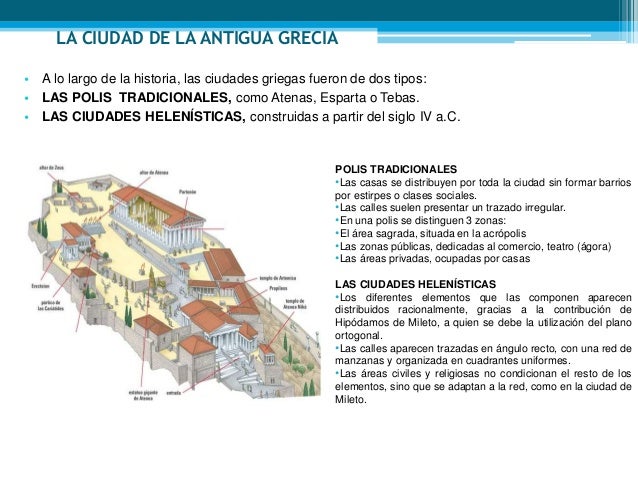Click the 'Erecteion' diagram label
Screen dimensions: 638x479
pyautogui.click(x=40, y=286)
